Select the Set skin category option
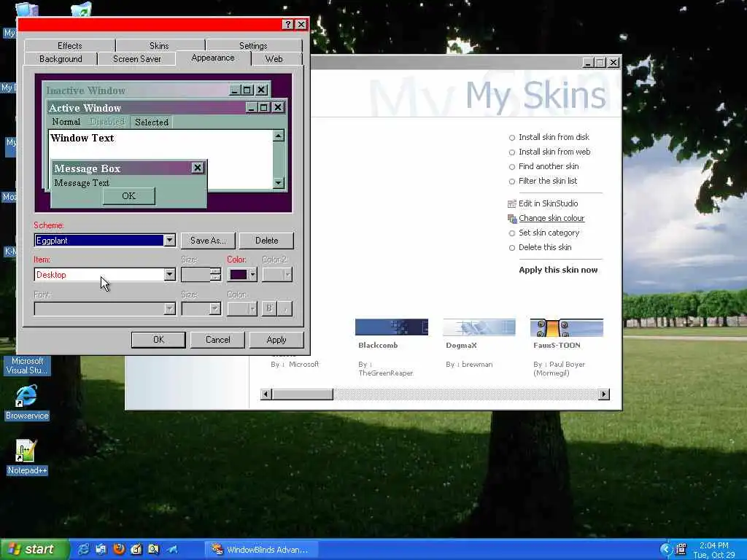The image size is (747, 560). (544, 233)
